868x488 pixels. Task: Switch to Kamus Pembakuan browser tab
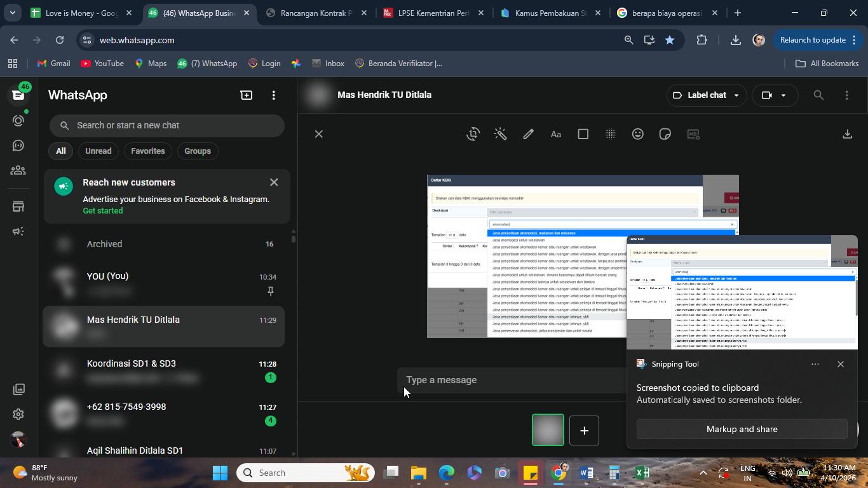(x=551, y=13)
